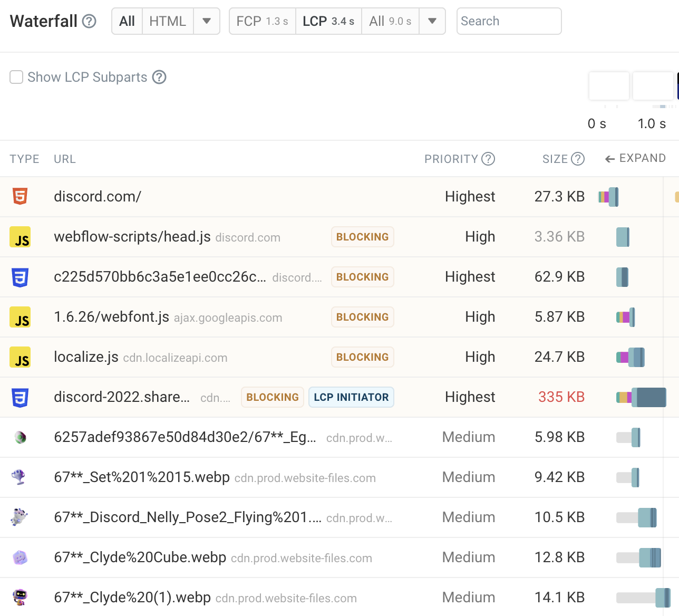679x616 pixels.
Task: Click the waterfall Search field
Action: point(509,21)
